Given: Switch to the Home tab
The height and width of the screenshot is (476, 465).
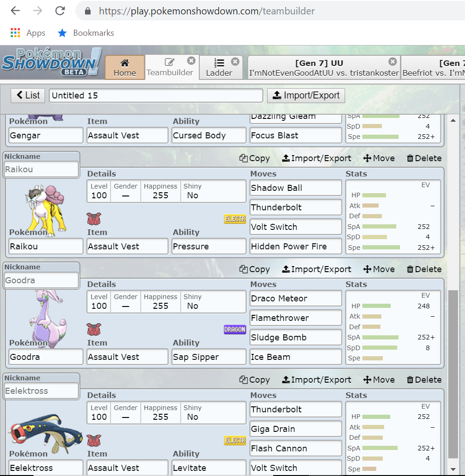Looking at the screenshot, I should 125,67.
